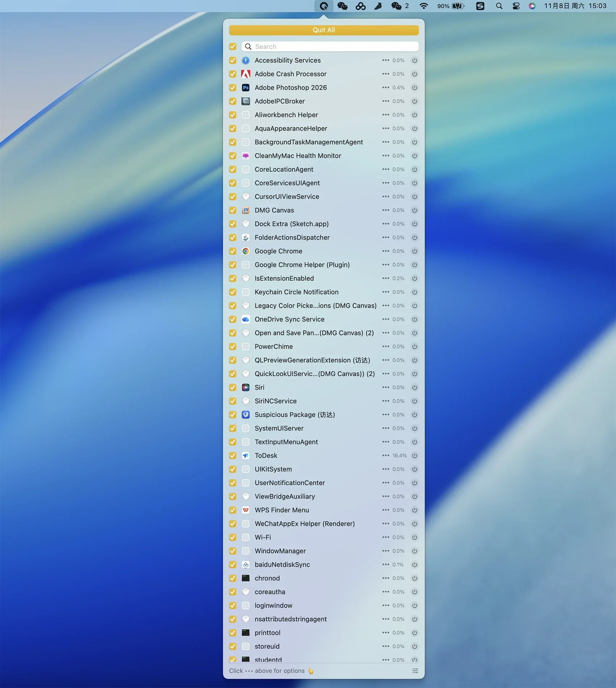
Task: Open Wi-Fi menu in the menu bar
Action: click(x=423, y=6)
